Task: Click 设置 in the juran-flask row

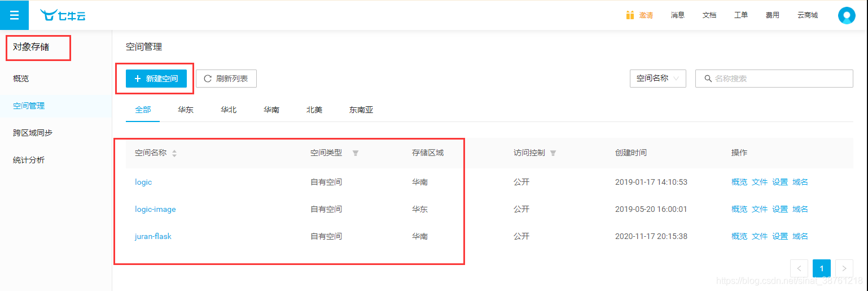Action: tap(780, 236)
